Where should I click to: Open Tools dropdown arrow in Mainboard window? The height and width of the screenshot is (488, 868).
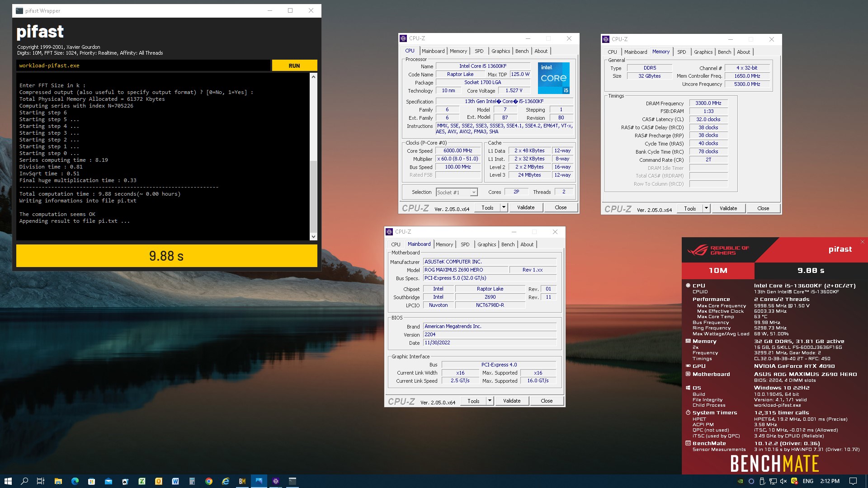[490, 401]
